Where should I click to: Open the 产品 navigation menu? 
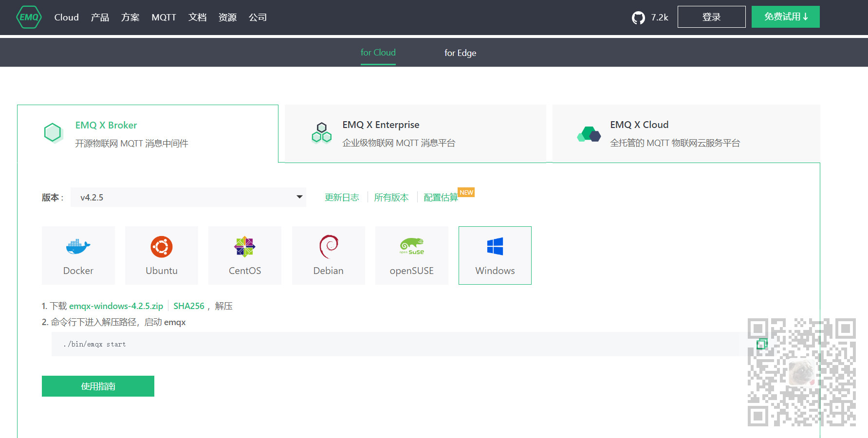[x=100, y=18]
